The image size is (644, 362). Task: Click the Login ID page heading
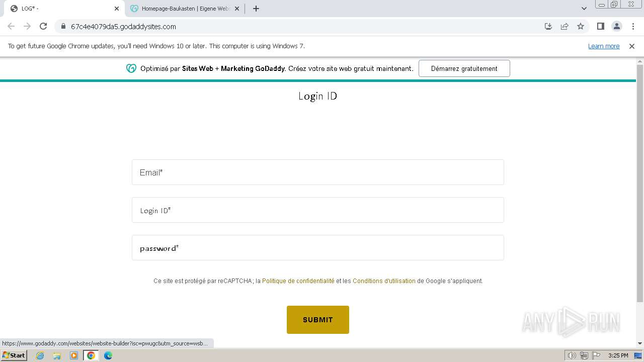[x=317, y=96]
